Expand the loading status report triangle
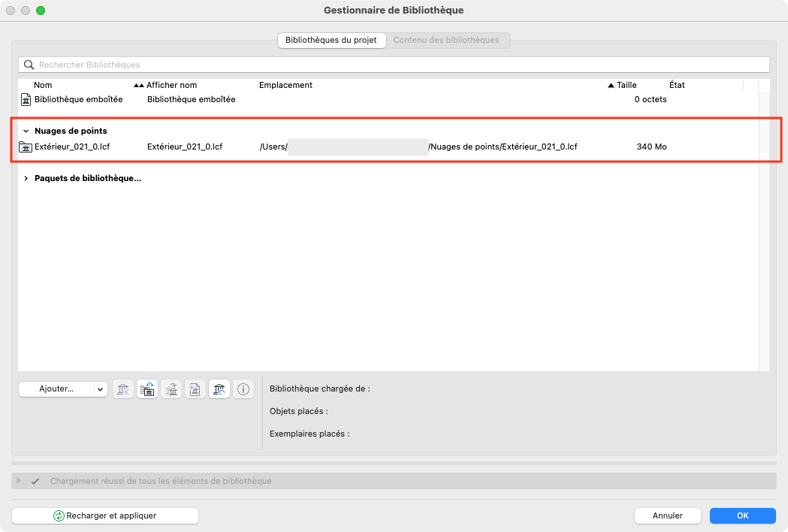Image resolution: width=788 pixels, height=532 pixels. pyautogui.click(x=19, y=481)
